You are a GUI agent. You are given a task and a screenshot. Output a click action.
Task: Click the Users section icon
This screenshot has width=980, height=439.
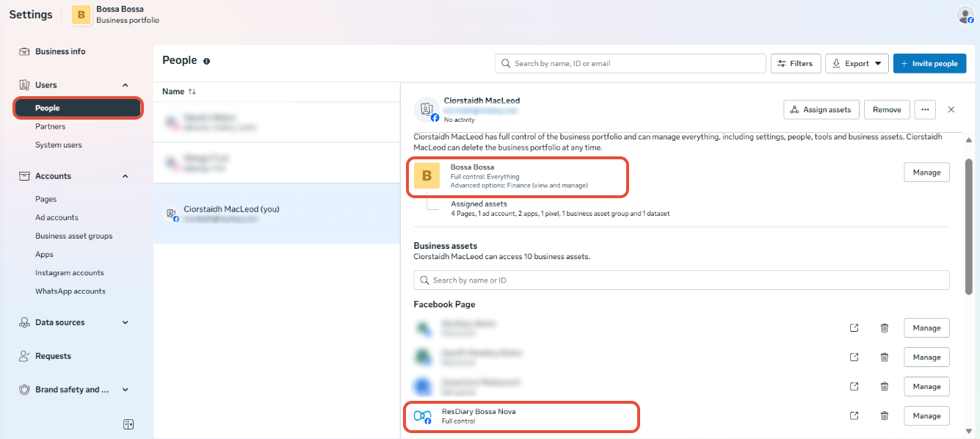[24, 85]
